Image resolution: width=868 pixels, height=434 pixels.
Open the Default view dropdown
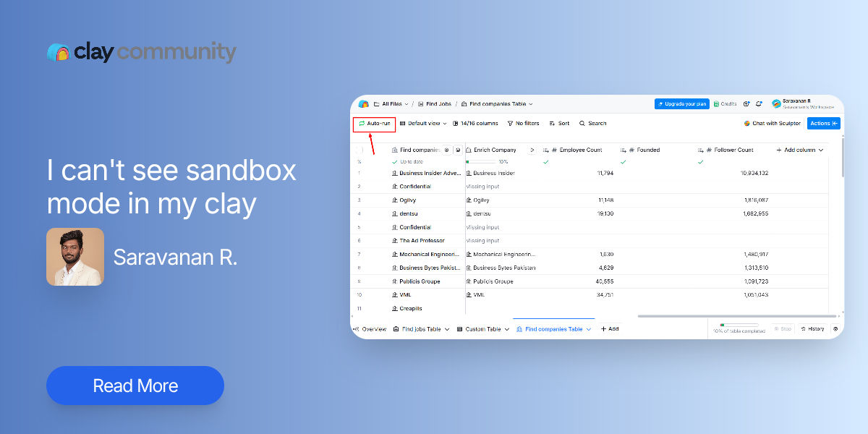pos(424,123)
